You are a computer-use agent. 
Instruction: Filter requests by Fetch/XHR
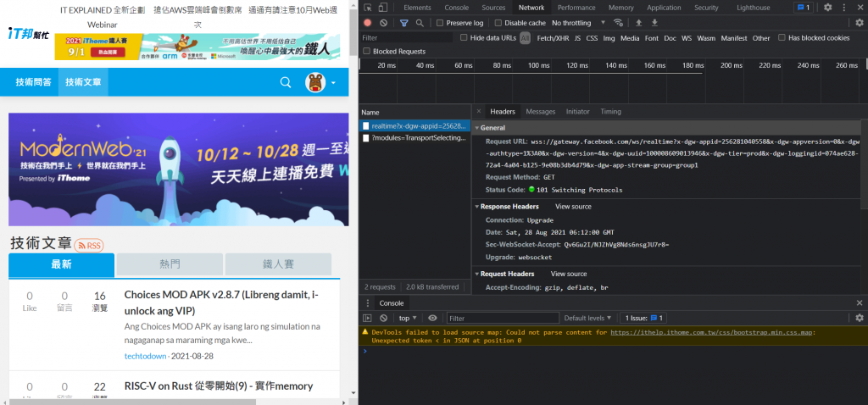coord(553,38)
